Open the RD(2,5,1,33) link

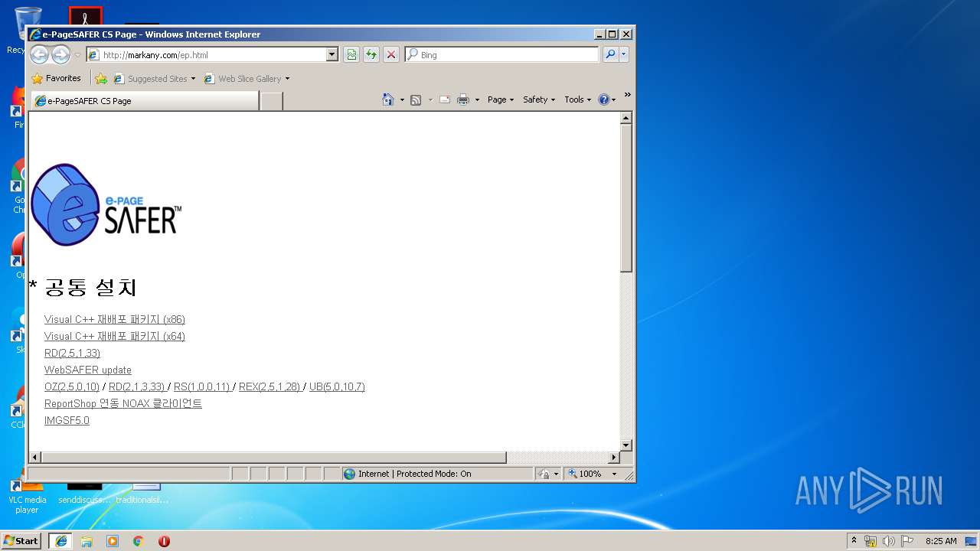(x=72, y=353)
